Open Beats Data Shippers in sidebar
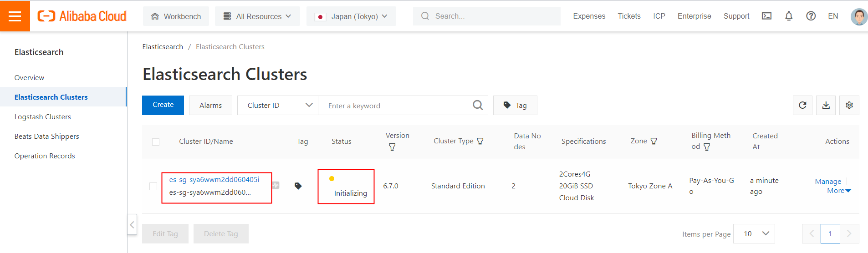868x253 pixels. pos(47,136)
